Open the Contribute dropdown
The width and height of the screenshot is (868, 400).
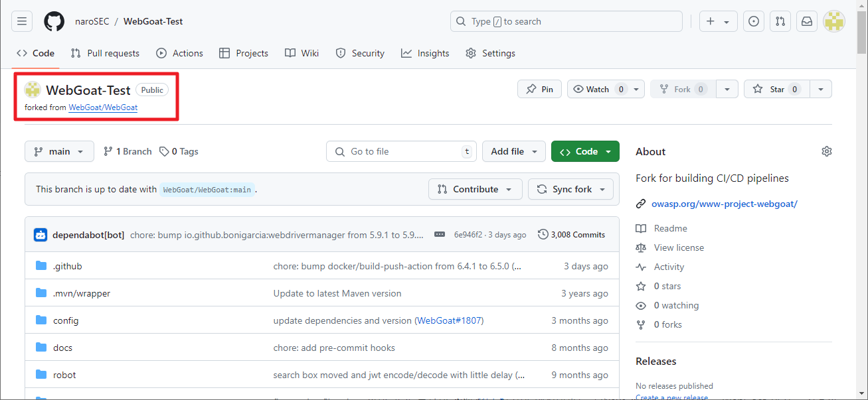pos(476,189)
